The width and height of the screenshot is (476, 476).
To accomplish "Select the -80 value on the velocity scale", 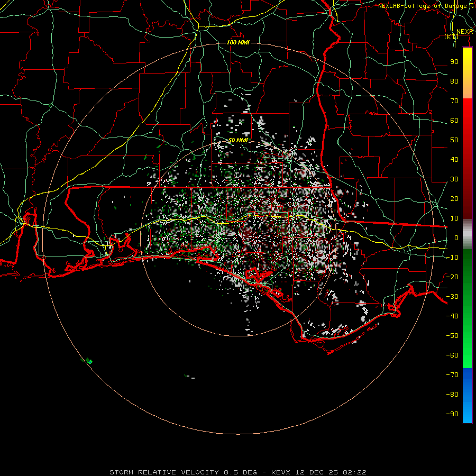I will coord(452,395).
